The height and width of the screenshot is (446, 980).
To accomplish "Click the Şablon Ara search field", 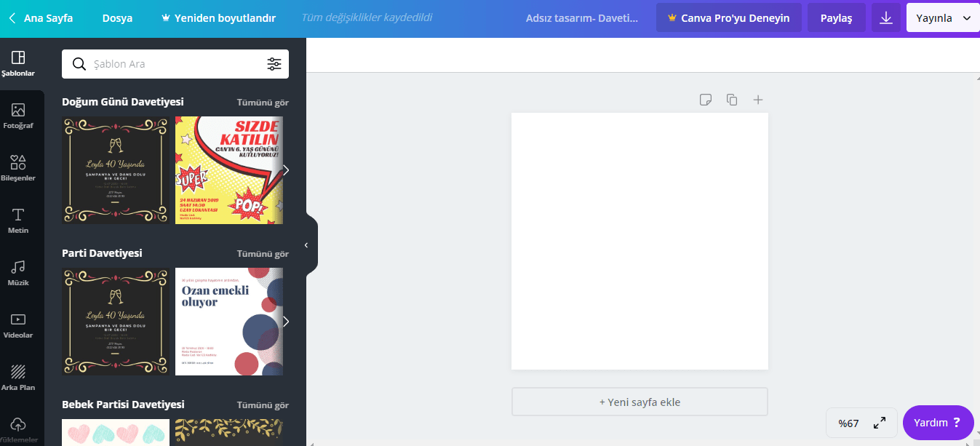I will point(175,64).
